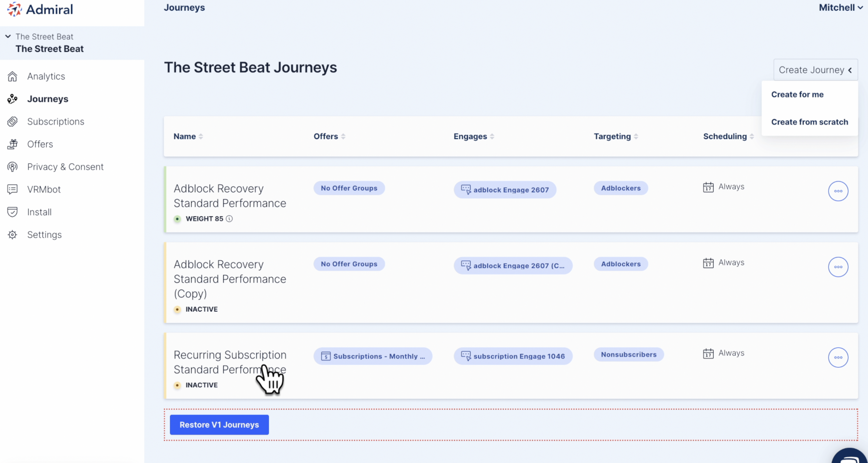Click Journeys breadcrumb at page top
This screenshot has width=868, height=463.
pyautogui.click(x=184, y=7)
